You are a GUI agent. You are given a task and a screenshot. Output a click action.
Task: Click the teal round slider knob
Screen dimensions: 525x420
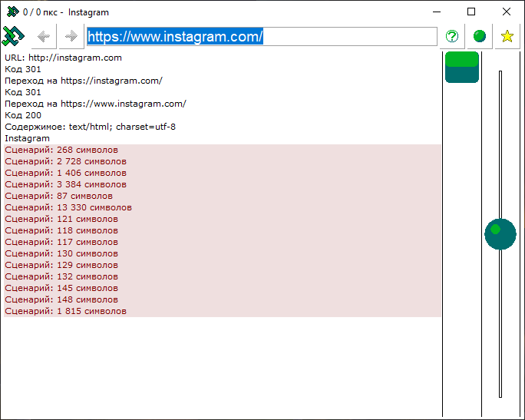(x=500, y=234)
